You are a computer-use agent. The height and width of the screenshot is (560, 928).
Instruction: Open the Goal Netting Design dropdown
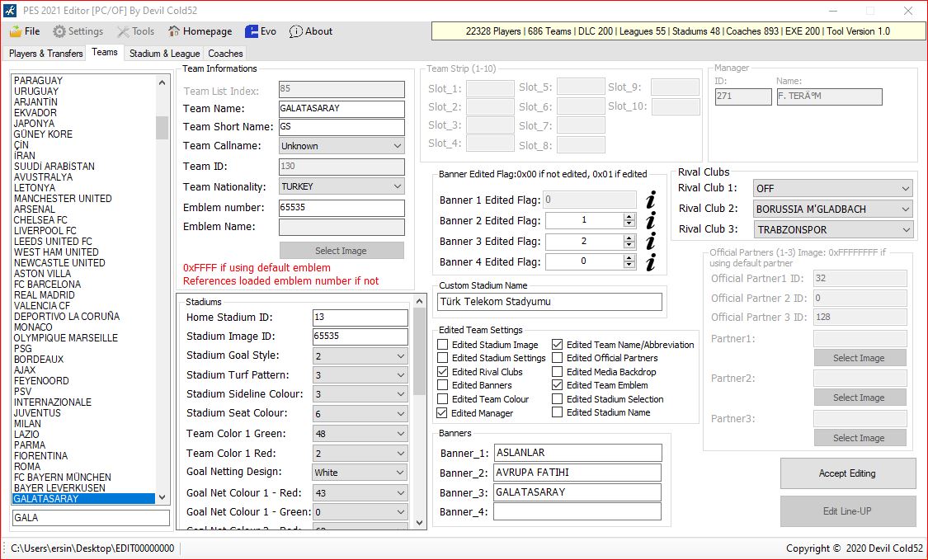click(x=360, y=473)
